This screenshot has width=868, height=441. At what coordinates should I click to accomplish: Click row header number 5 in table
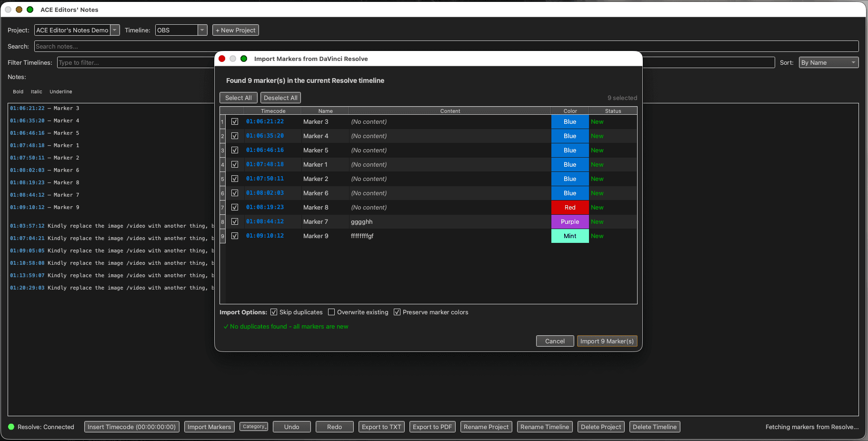click(x=222, y=179)
